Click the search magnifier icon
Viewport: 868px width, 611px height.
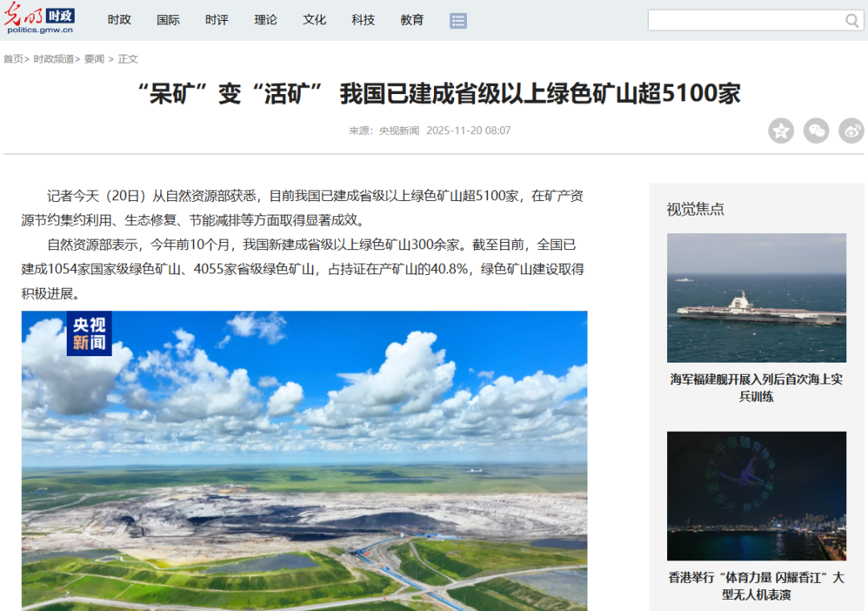point(852,20)
